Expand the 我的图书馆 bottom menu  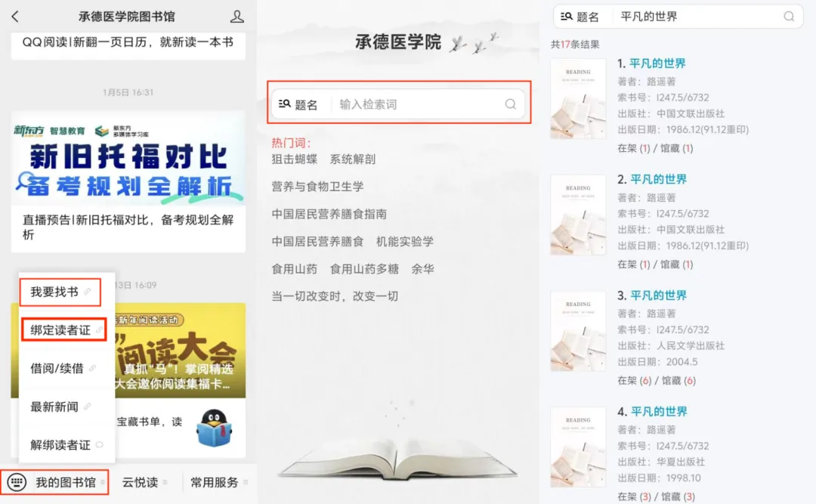point(66,482)
